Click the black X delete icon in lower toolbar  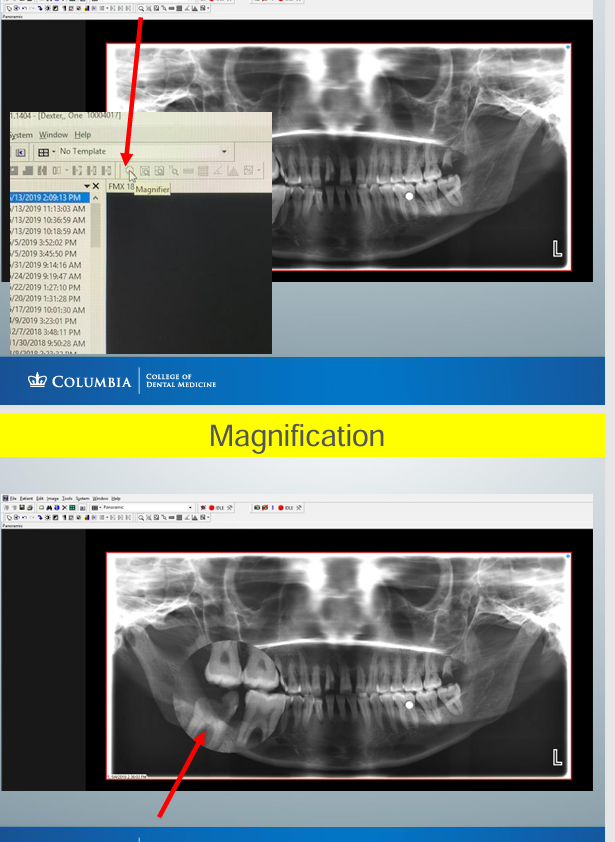tap(64, 507)
